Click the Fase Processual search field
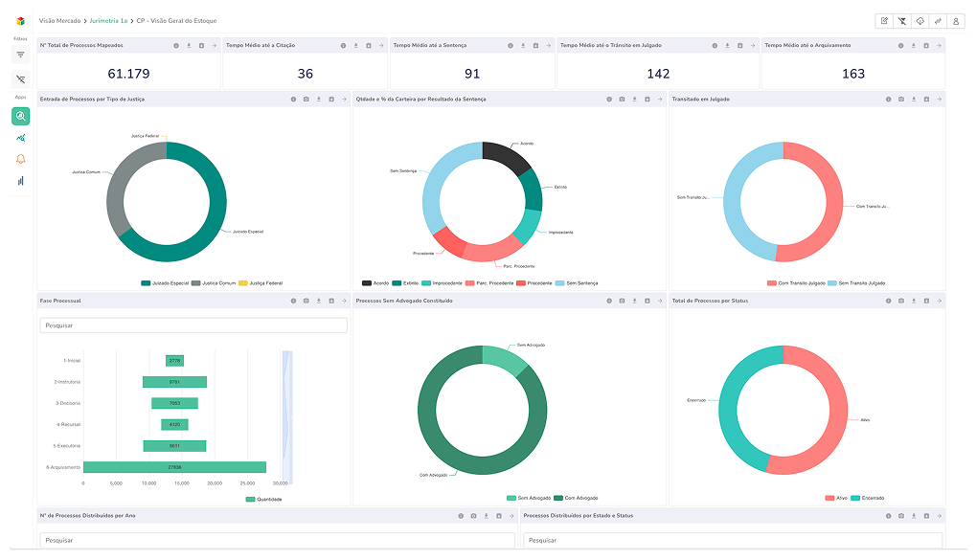Viewport: 977px width, 560px height. [x=193, y=325]
